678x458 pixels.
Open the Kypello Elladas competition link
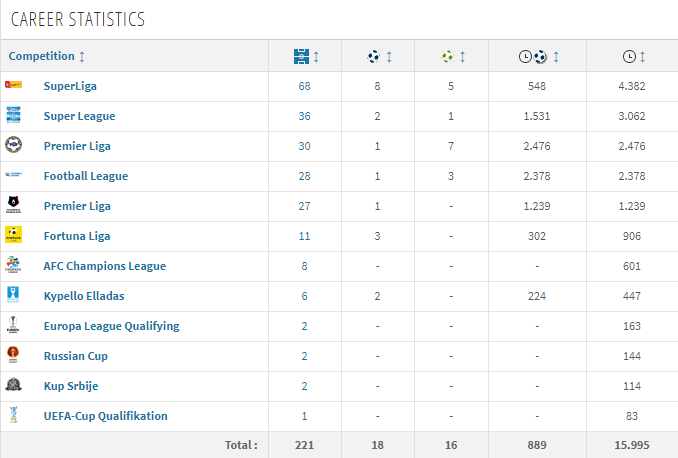84,296
